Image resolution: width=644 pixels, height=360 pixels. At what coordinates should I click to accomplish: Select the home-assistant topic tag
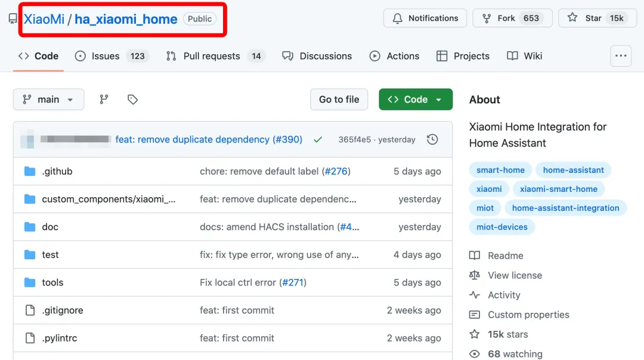574,170
